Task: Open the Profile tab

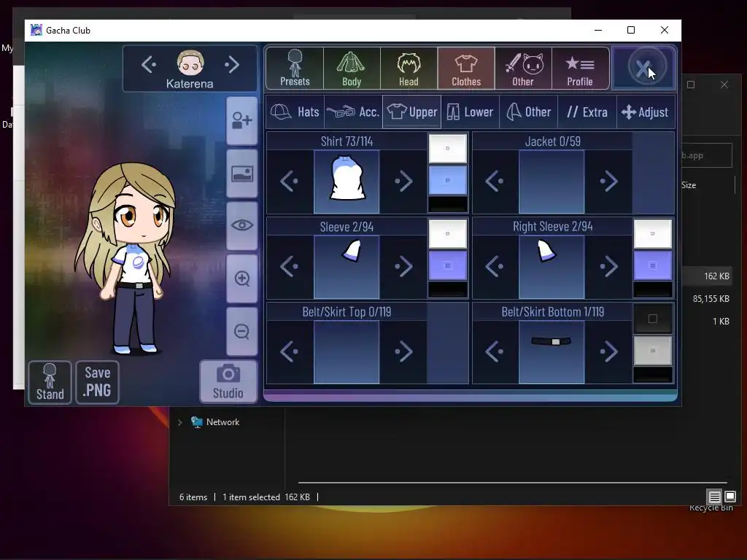Action: pos(580,68)
